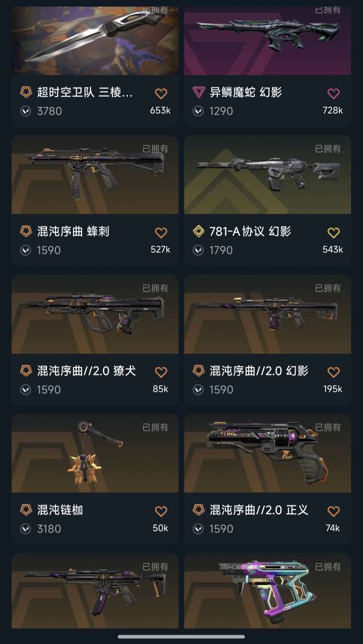363x644 pixels.
Task: View the 混沌链枷 flail image
Action: coord(95,453)
